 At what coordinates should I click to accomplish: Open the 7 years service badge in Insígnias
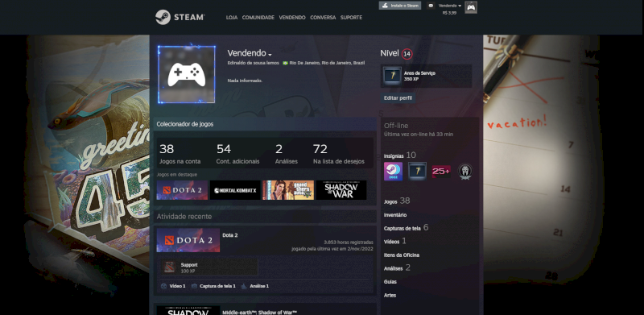coord(417,171)
